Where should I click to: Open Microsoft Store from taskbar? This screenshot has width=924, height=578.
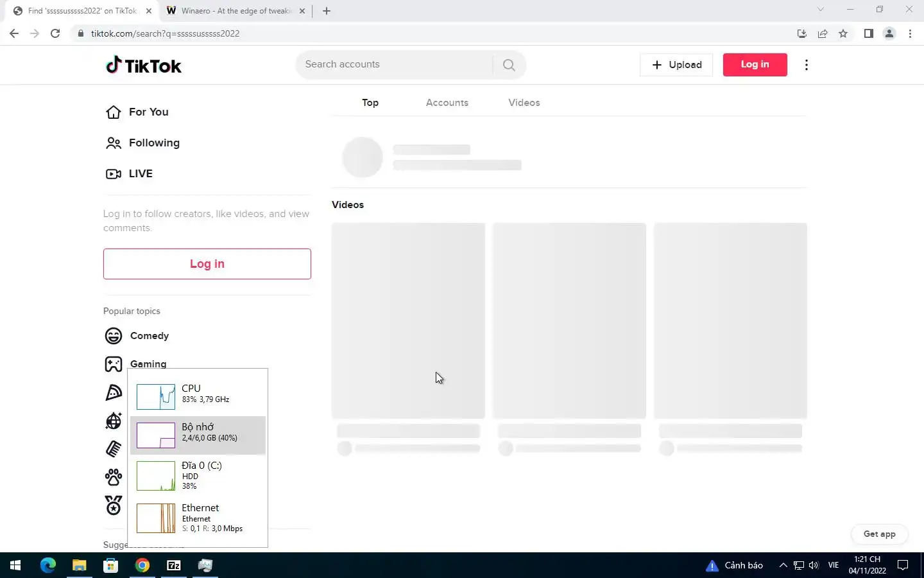click(x=111, y=565)
